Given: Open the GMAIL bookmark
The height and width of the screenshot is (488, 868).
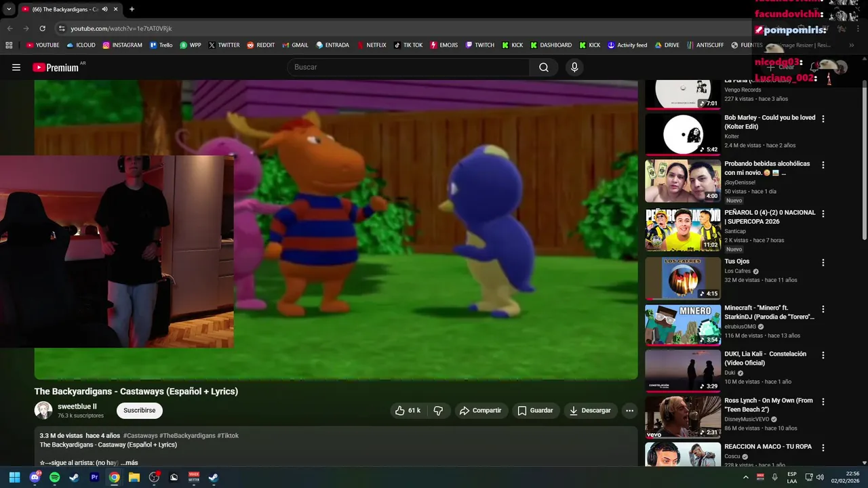Looking at the screenshot, I should coord(295,45).
